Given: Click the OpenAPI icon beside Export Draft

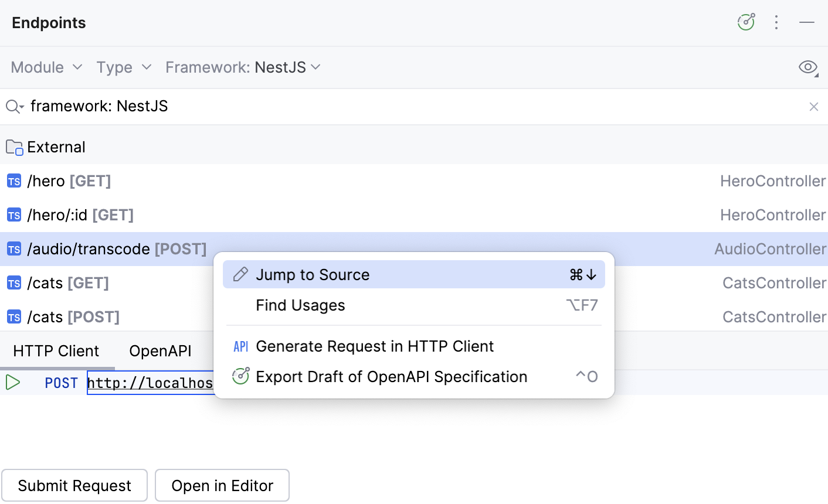Looking at the screenshot, I should 240,376.
